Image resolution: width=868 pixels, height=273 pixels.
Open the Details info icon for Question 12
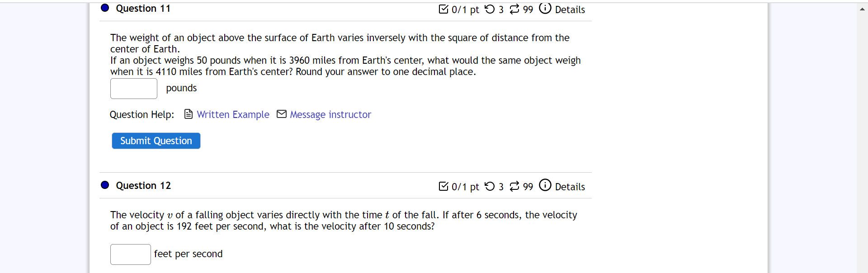[546, 185]
